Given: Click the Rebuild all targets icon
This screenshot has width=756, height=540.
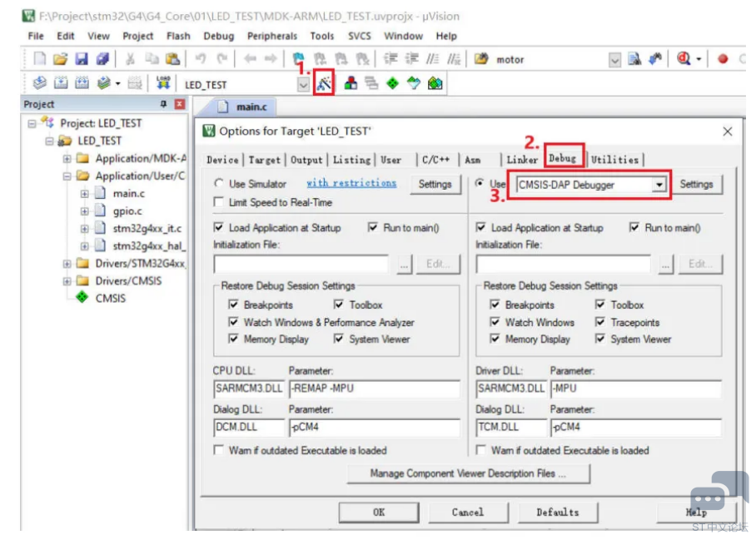Looking at the screenshot, I should coord(82,83).
